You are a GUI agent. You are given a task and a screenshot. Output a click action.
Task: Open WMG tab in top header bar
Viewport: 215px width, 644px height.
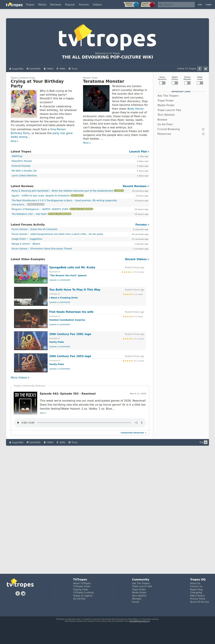click(61, 69)
